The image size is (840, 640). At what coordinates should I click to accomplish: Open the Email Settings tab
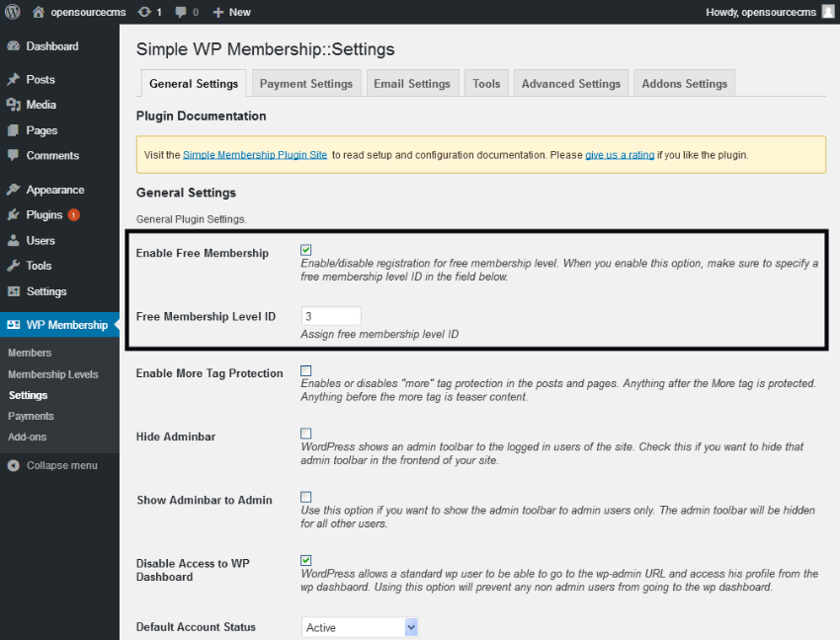(x=412, y=84)
